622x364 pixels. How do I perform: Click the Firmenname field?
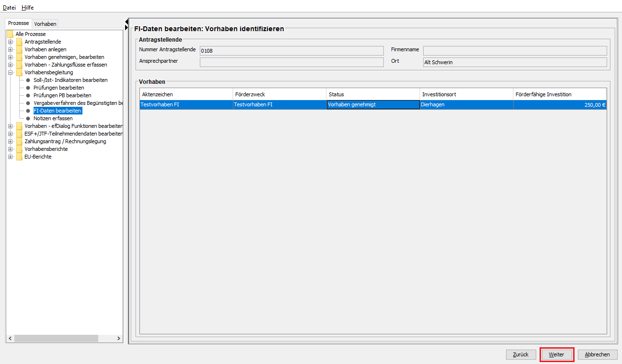[515, 50]
